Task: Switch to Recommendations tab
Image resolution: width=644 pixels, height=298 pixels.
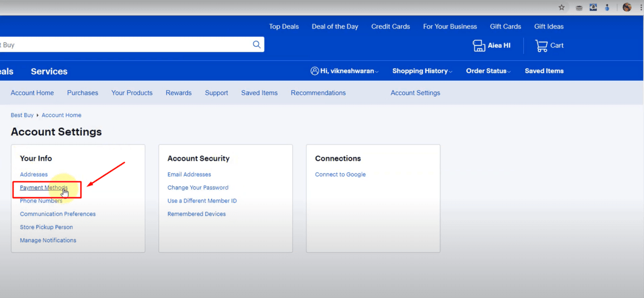Action: click(318, 93)
